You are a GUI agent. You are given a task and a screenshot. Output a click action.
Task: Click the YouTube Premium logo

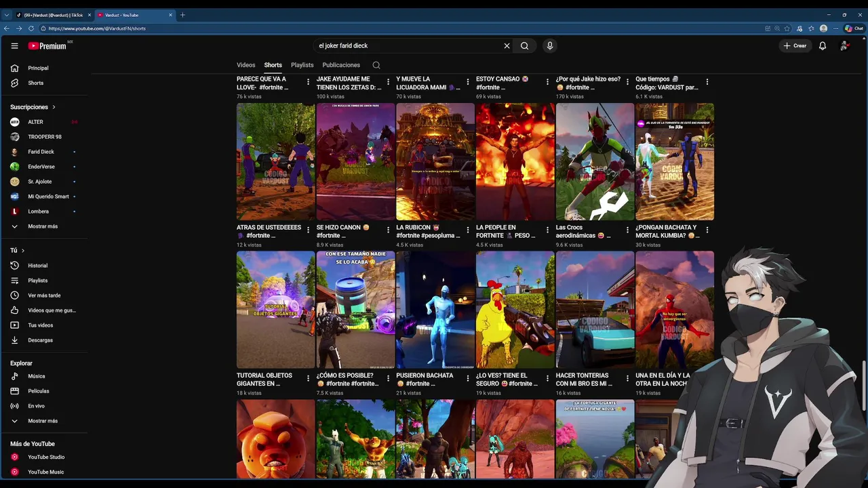point(47,45)
